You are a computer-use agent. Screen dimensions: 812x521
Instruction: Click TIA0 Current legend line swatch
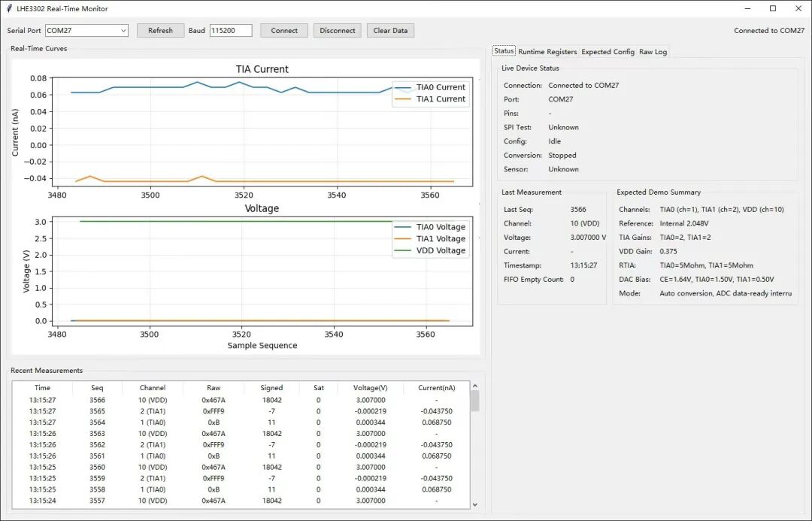click(x=403, y=87)
